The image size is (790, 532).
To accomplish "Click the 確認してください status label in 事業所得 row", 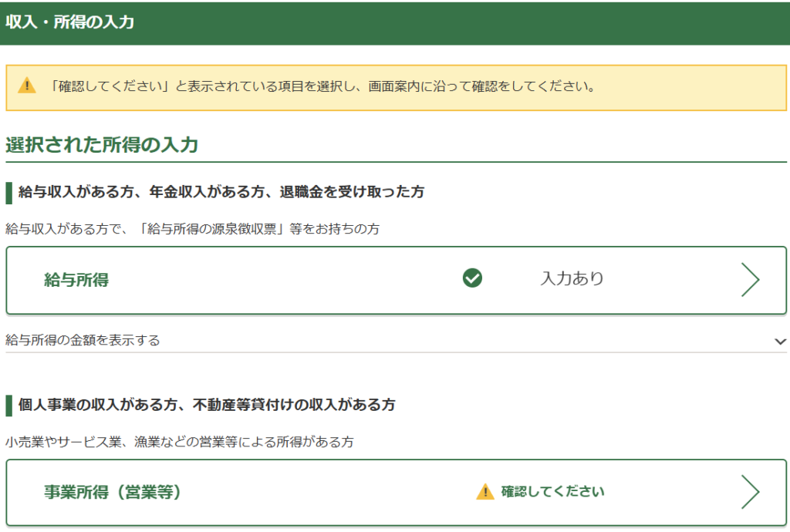I will [x=552, y=491].
